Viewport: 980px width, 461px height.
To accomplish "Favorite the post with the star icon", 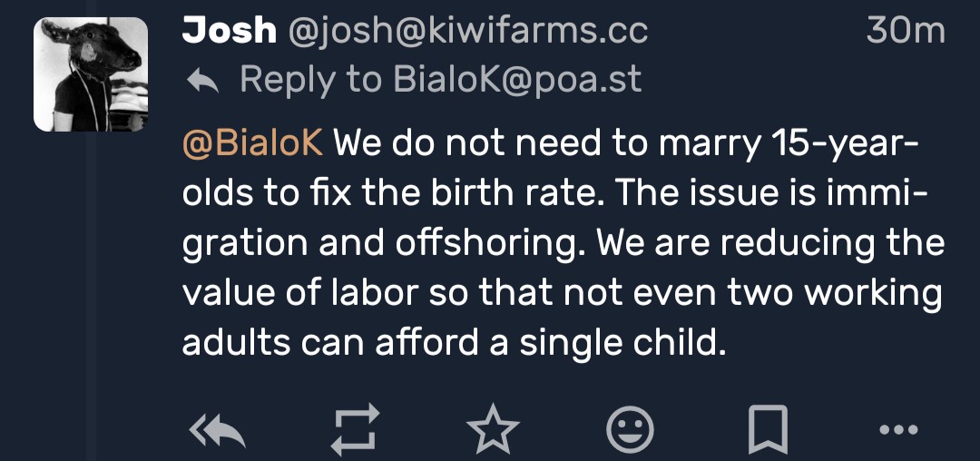I will point(491,430).
